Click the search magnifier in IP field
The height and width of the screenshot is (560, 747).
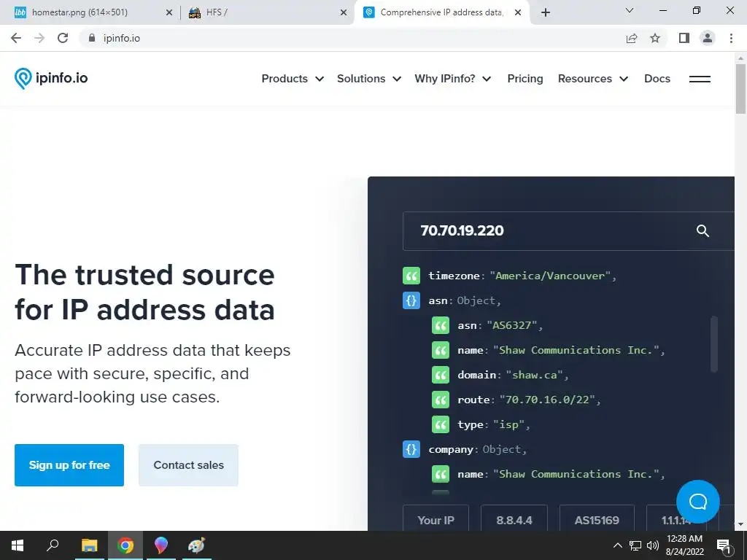[703, 231]
